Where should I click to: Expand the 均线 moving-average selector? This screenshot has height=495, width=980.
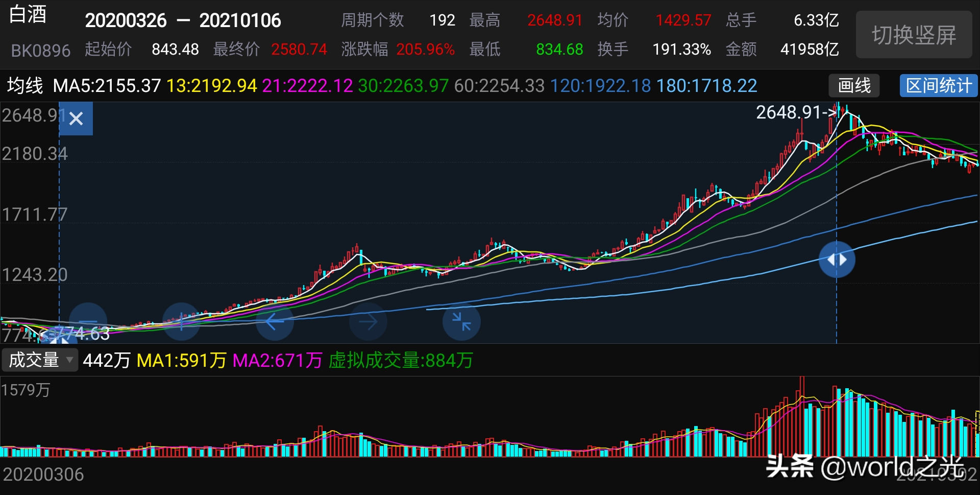click(24, 86)
